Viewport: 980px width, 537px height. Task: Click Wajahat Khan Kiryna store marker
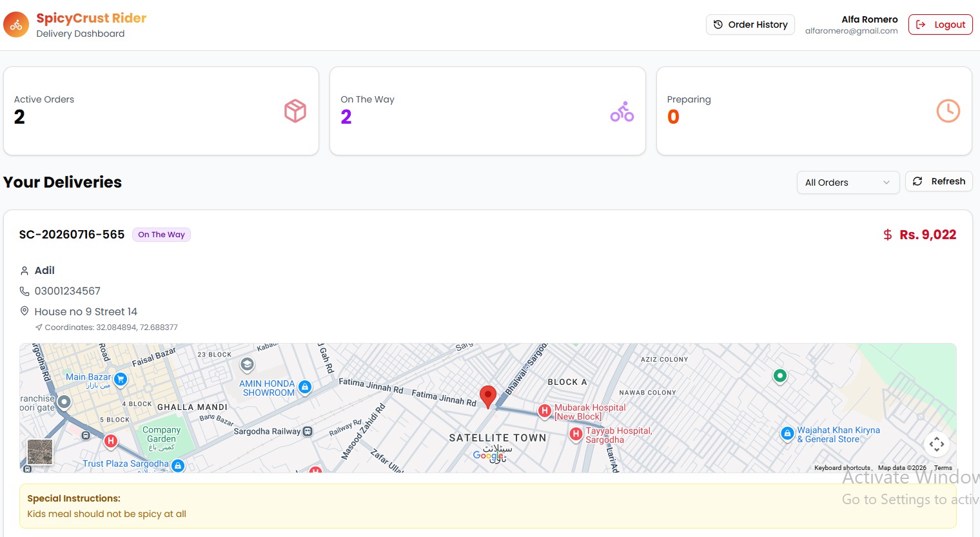click(x=787, y=434)
